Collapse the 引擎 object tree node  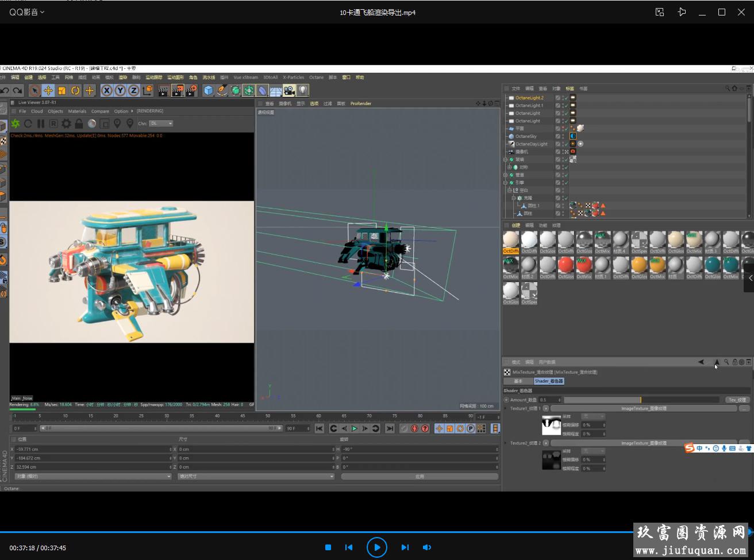[x=506, y=183]
